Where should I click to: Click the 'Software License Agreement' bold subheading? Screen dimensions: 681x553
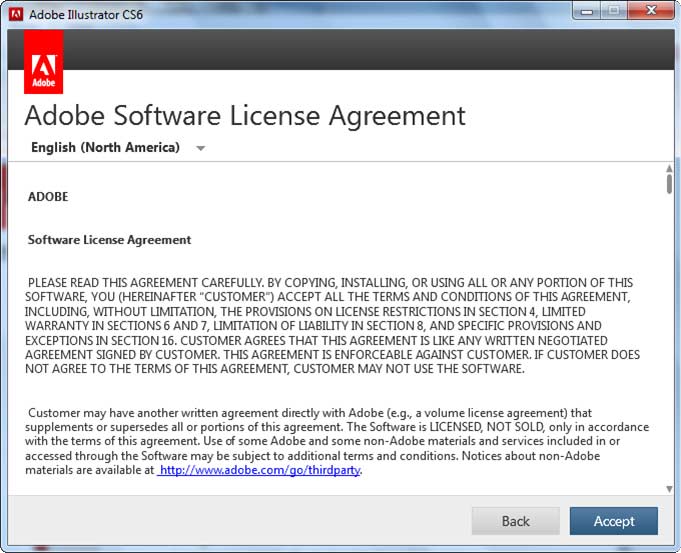point(109,240)
